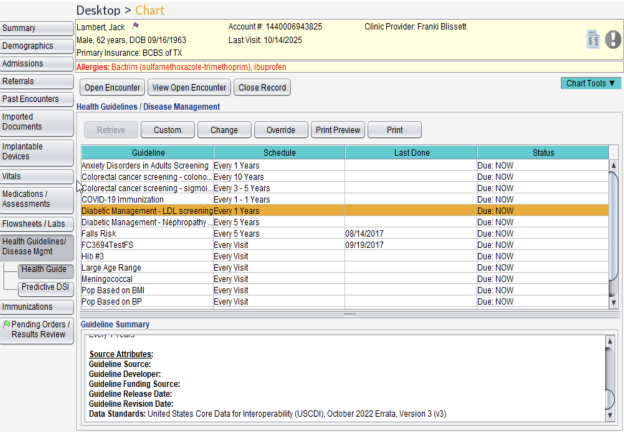Click the document icon in patient header
The height and width of the screenshot is (432, 624).
[x=592, y=38]
